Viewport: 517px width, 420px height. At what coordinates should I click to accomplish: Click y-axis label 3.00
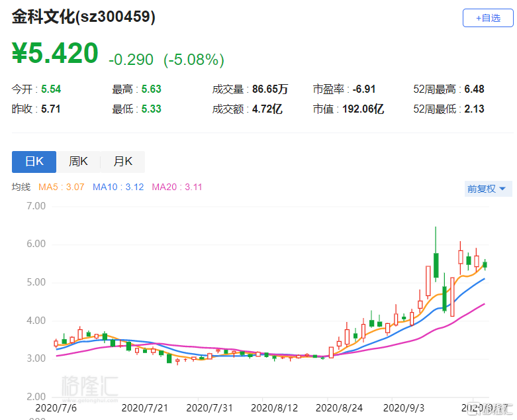click(x=36, y=358)
